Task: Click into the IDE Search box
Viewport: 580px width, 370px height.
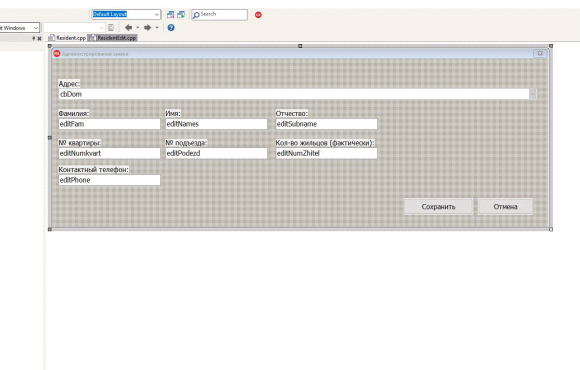Action: pyautogui.click(x=220, y=14)
